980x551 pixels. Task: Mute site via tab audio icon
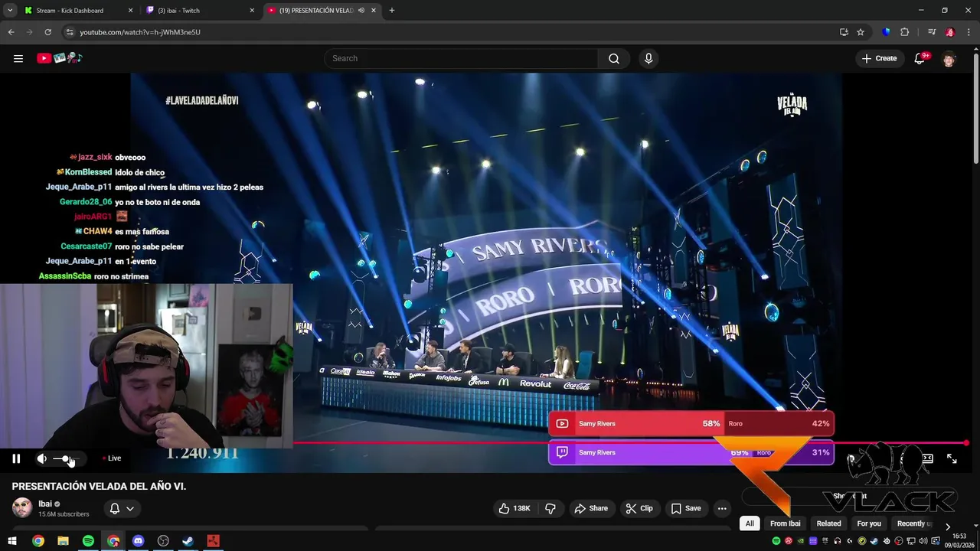point(361,11)
